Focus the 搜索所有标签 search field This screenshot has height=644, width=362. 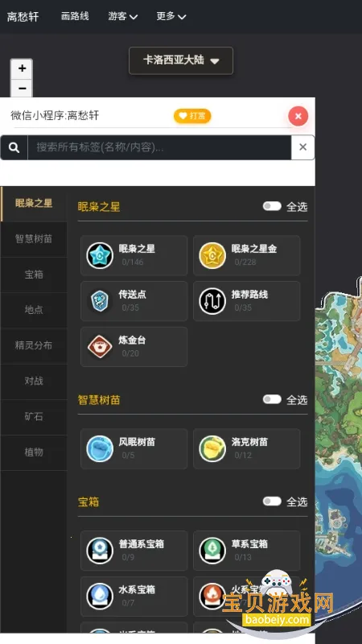pyautogui.click(x=159, y=147)
